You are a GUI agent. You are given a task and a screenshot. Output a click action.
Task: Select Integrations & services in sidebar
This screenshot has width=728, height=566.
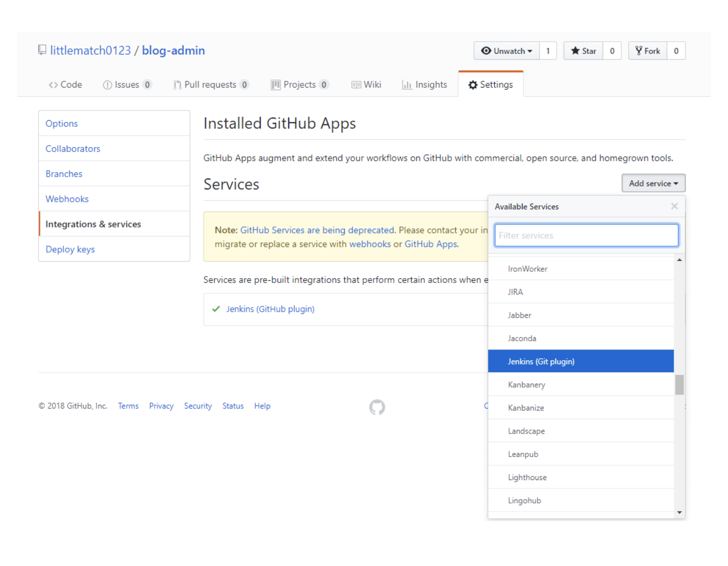tap(114, 224)
